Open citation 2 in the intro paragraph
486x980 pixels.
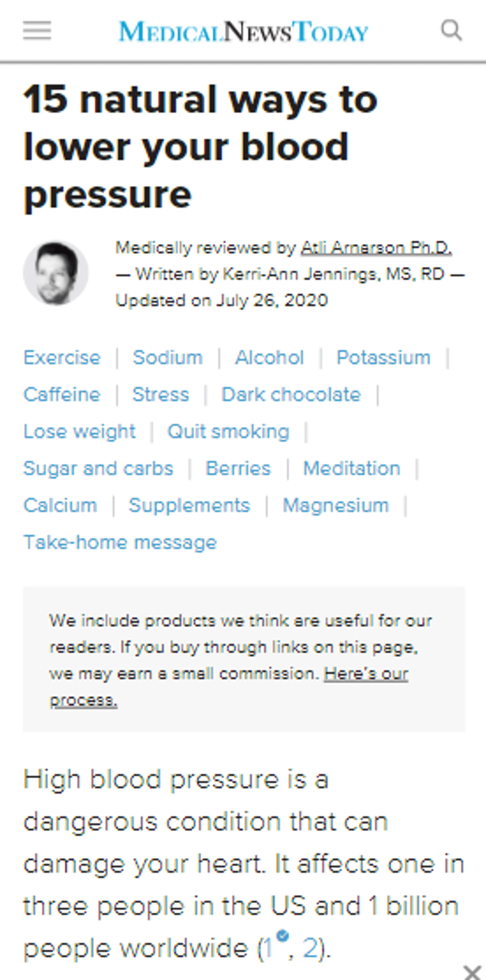(x=309, y=948)
